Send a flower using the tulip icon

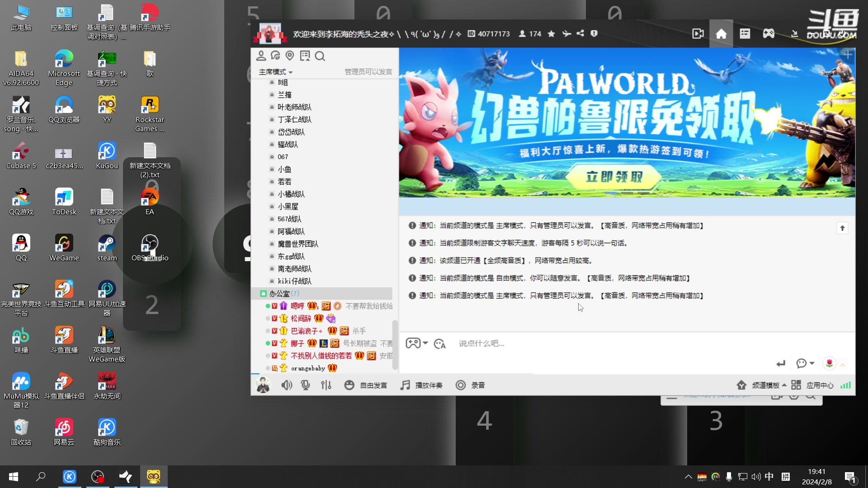pyautogui.click(x=830, y=363)
